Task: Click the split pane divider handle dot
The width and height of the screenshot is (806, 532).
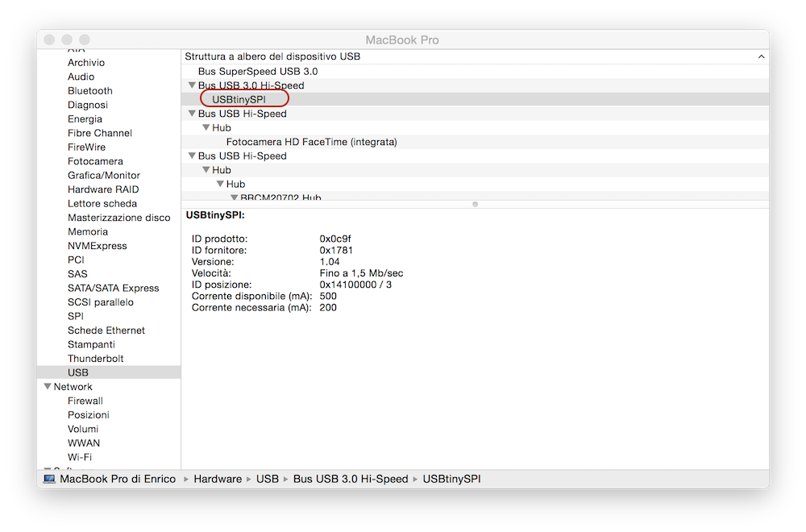Action: coord(475,205)
